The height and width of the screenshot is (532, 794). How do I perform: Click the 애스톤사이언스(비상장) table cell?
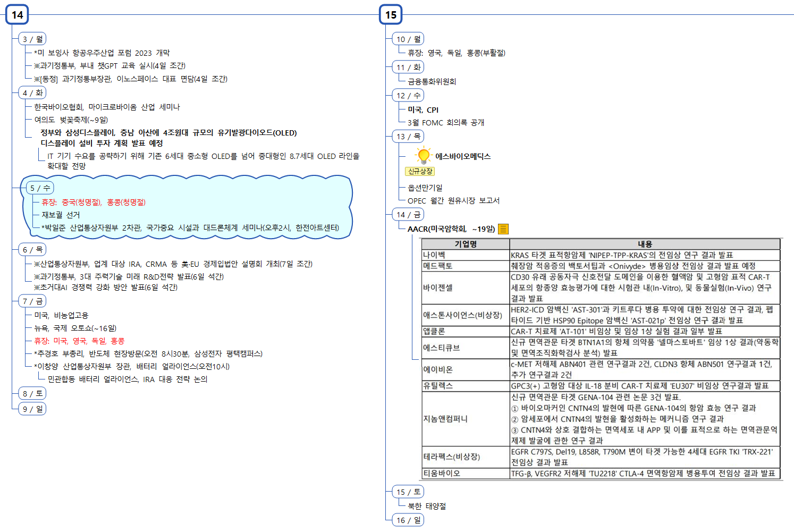(x=466, y=315)
